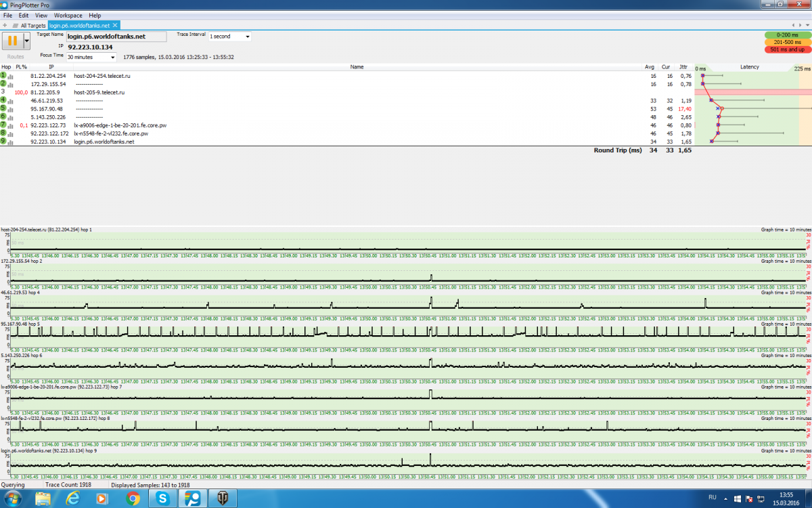Image resolution: width=812 pixels, height=508 pixels.
Task: Open the dropdown arrow beside the pause button
Action: (26, 41)
